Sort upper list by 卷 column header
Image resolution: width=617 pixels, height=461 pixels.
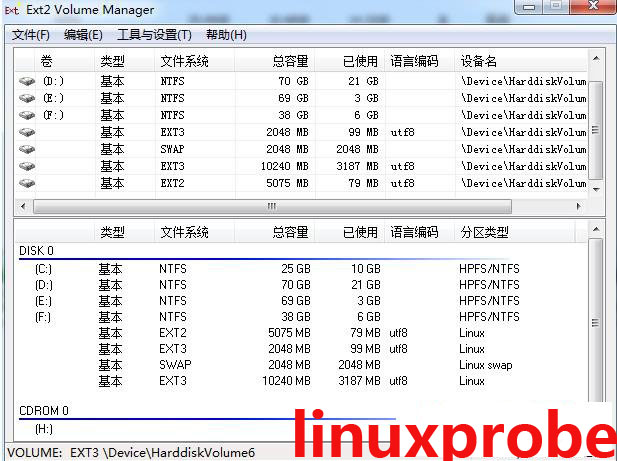[65, 61]
